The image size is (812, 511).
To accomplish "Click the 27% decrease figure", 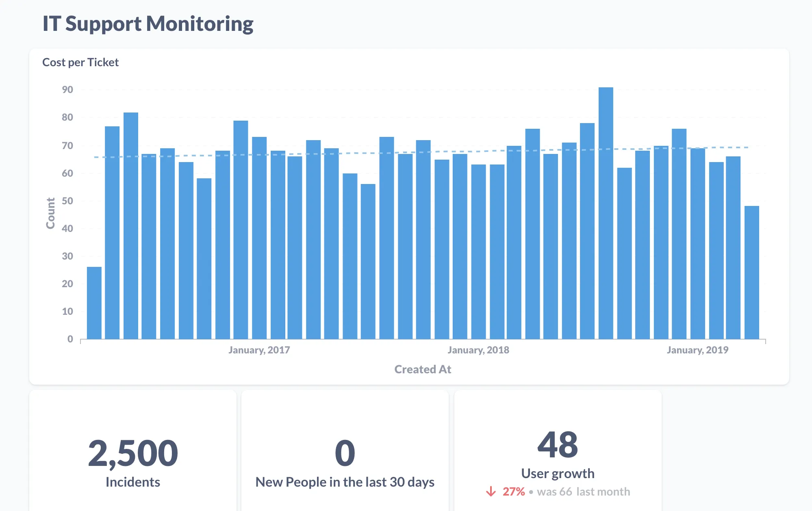I will pos(514,492).
